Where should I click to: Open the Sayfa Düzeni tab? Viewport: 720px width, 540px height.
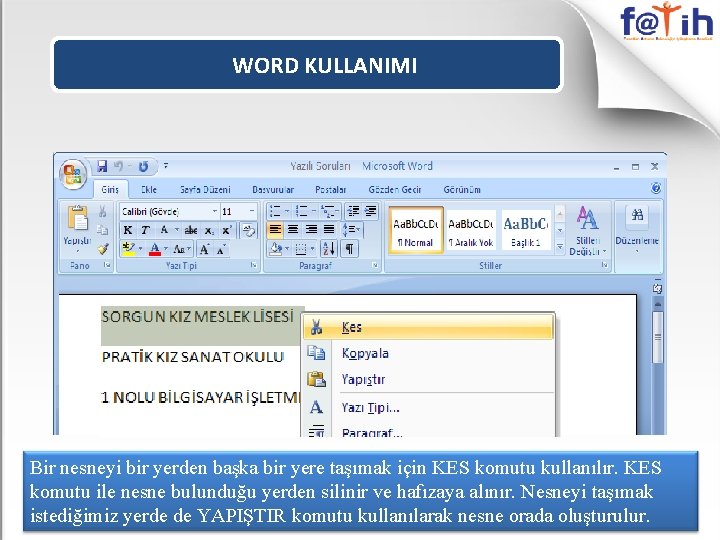[x=205, y=189]
